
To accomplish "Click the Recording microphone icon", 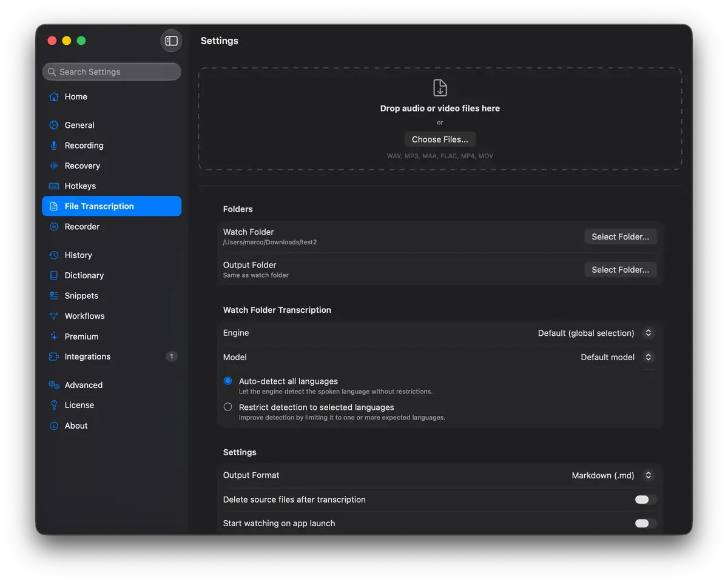I will (54, 145).
